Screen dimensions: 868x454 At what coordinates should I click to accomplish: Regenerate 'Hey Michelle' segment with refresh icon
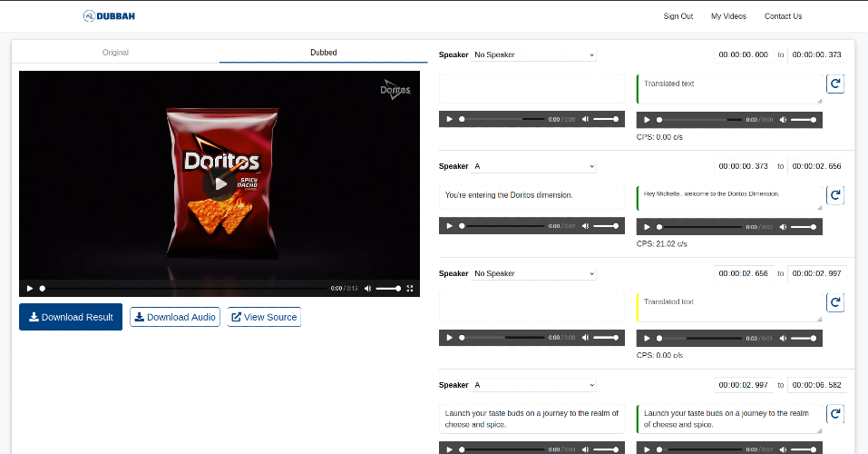click(x=835, y=195)
